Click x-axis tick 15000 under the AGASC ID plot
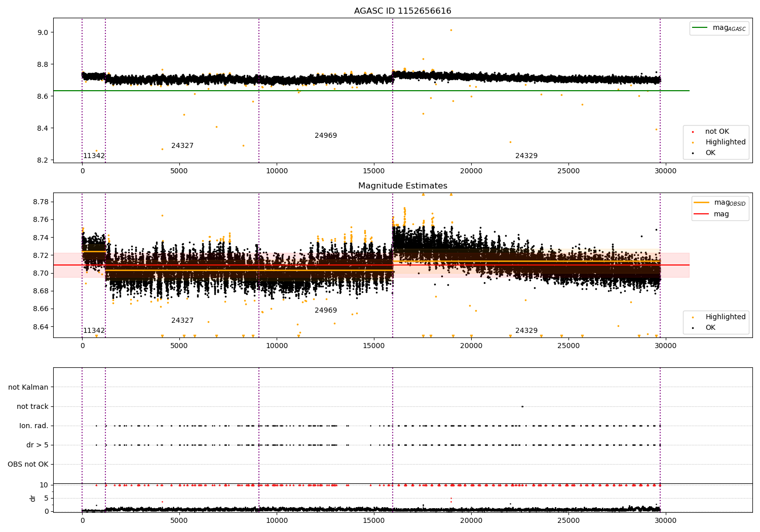760x532 pixels. point(374,171)
